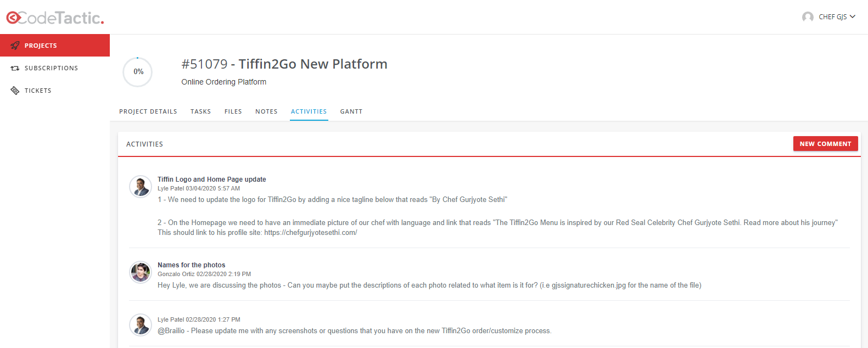Switch to the NOTES tab
This screenshot has width=868, height=348.
266,111
